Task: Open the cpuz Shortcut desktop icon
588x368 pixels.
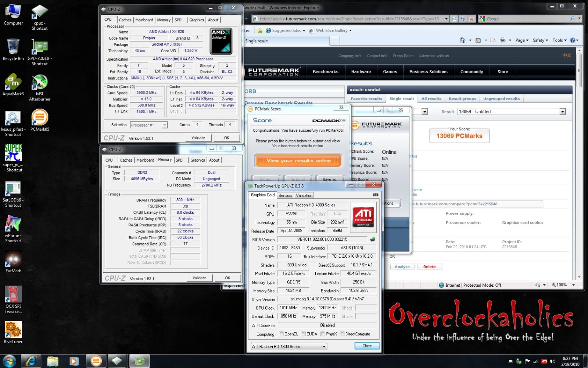Action: pos(40,17)
